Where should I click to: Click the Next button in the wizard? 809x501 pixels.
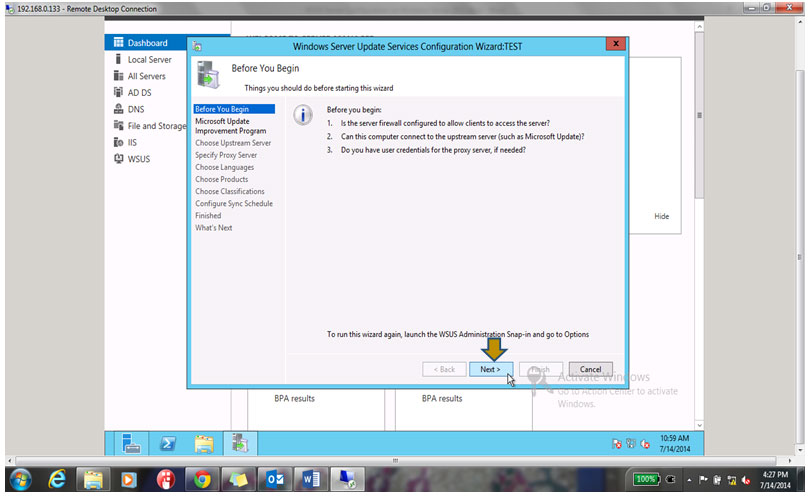pyautogui.click(x=491, y=369)
